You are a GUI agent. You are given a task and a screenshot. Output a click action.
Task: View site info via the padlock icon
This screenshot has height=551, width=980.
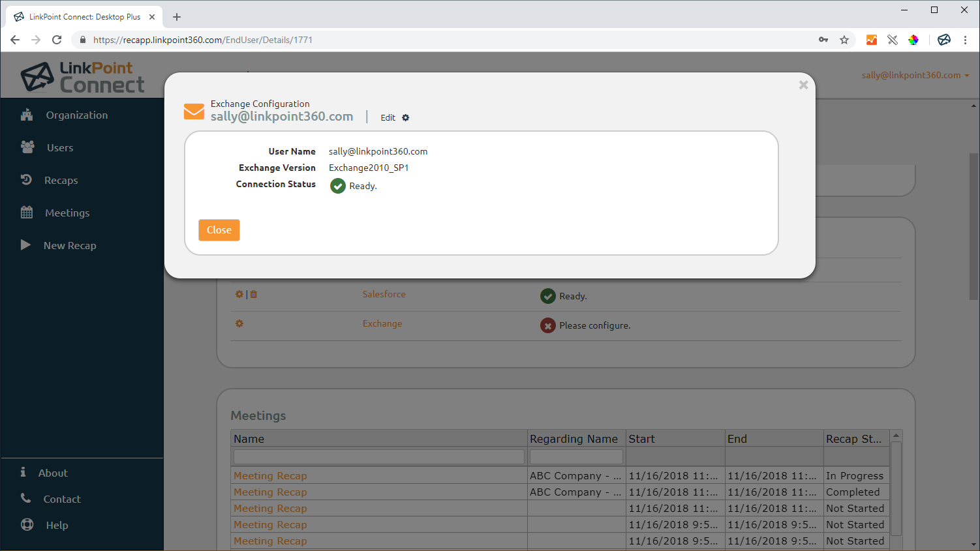click(83, 40)
